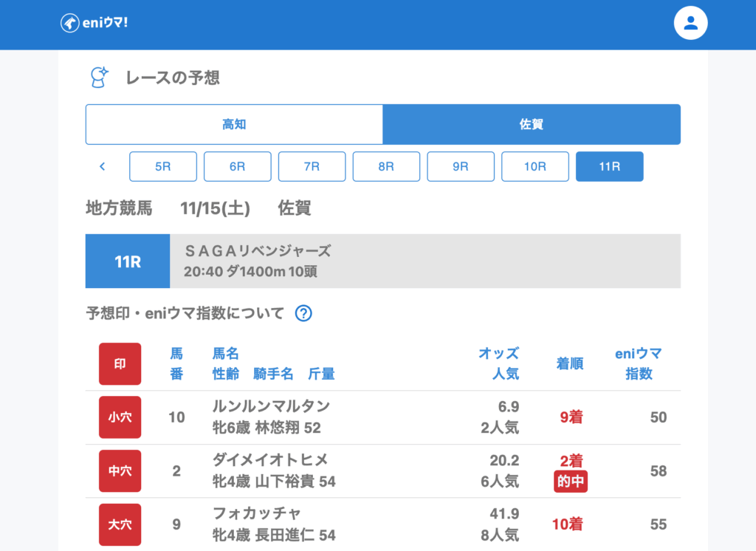Open the question mark help icon
This screenshot has width=756, height=551.
coord(303,313)
